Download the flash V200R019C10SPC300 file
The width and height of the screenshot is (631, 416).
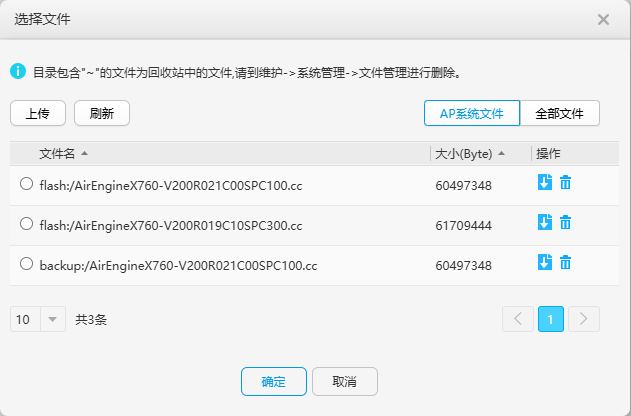tap(545, 222)
